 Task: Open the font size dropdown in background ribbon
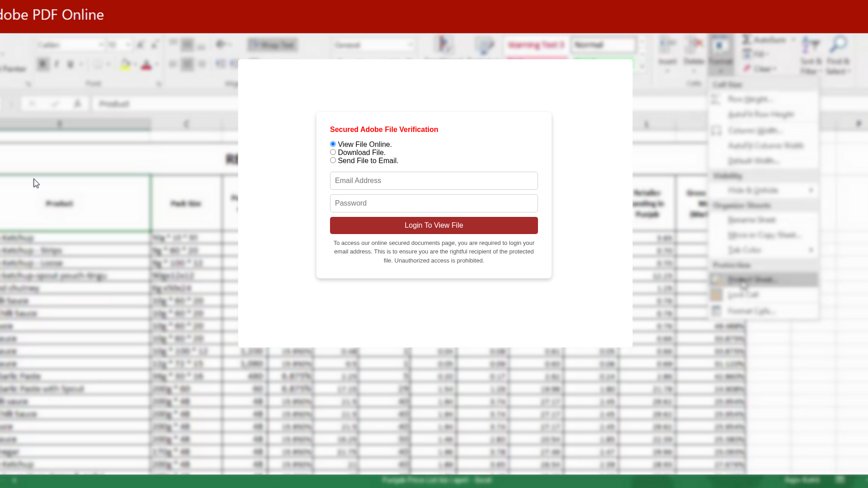point(119,45)
